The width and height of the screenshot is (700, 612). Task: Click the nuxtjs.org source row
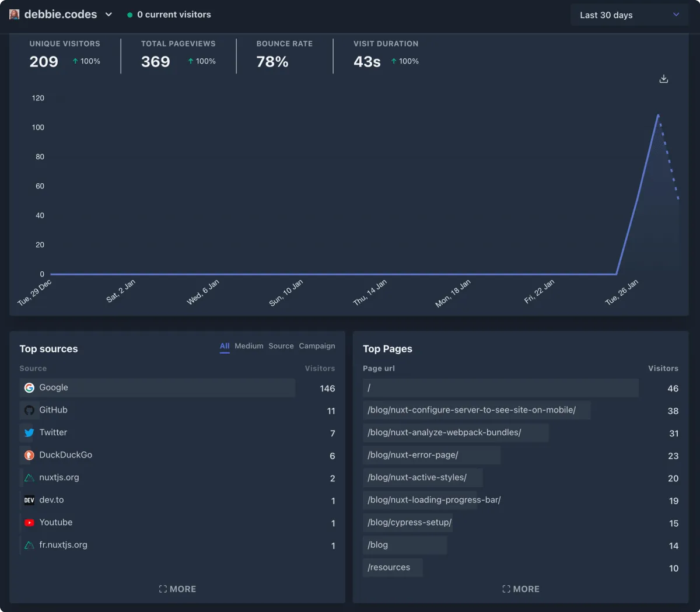pos(59,477)
